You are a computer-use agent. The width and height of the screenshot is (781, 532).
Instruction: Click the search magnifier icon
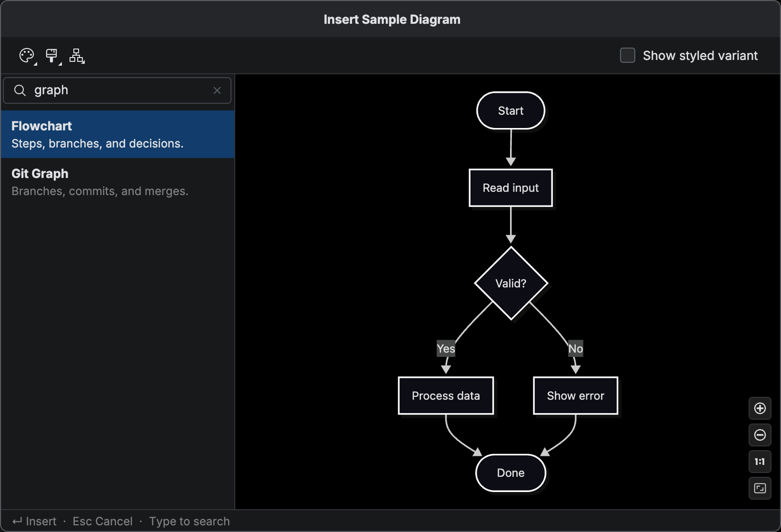[20, 90]
